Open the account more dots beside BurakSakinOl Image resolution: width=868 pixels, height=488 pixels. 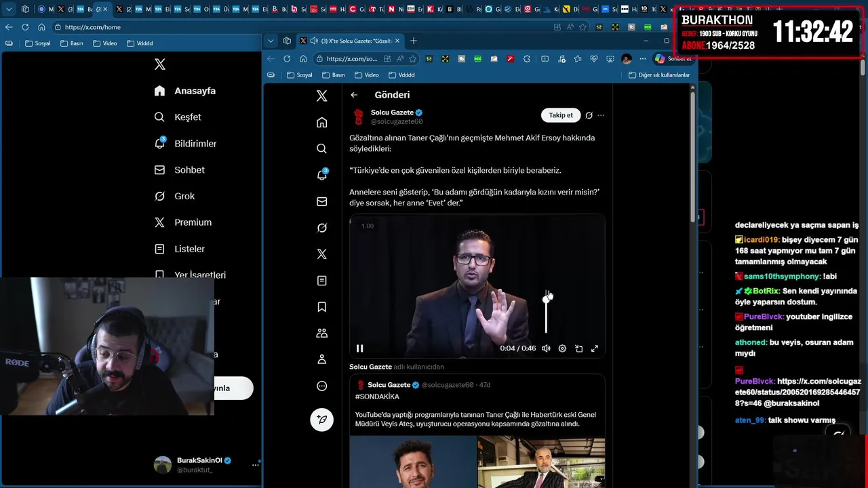click(x=256, y=465)
